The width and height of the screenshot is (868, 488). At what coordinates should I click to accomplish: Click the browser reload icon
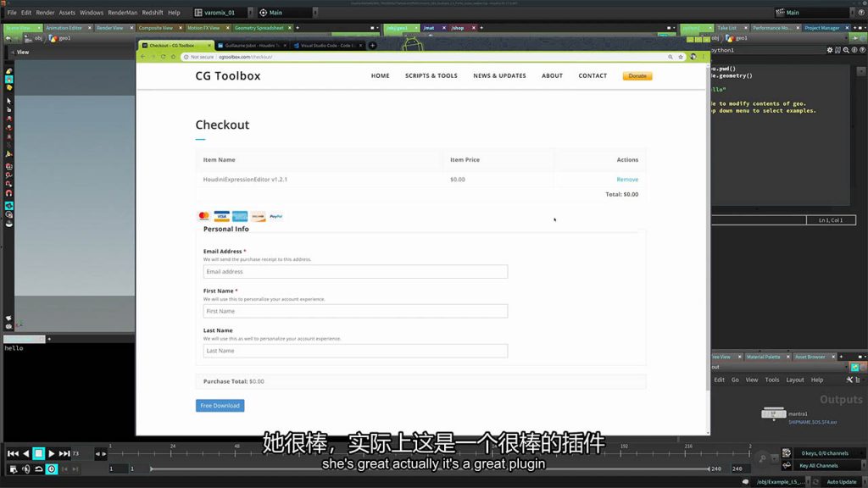pos(163,57)
